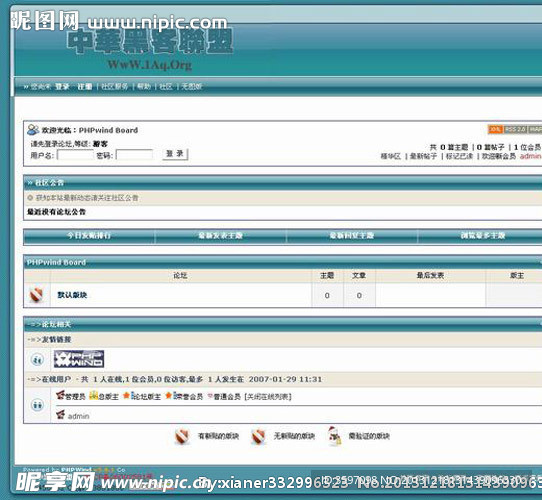Open the 最新帖子 latest posts link
Screen dimensions: 542x500
click(x=423, y=156)
